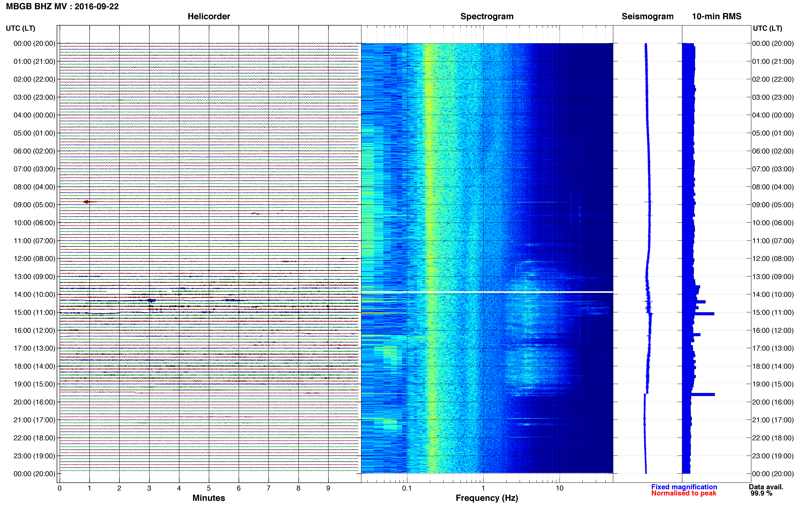Click the 10 tick label on the frequency axis
The height and width of the screenshot is (508, 812).
click(x=559, y=488)
